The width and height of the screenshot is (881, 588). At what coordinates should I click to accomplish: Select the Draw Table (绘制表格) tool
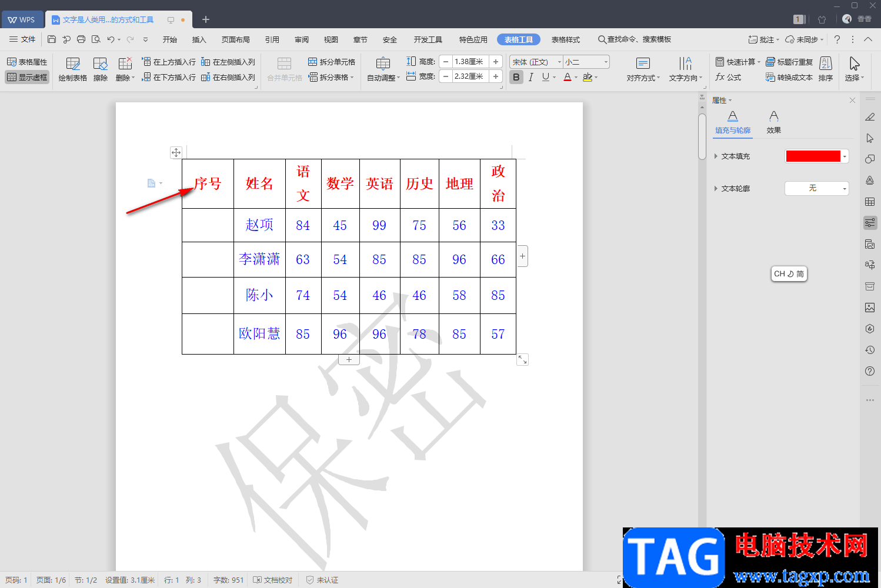73,69
